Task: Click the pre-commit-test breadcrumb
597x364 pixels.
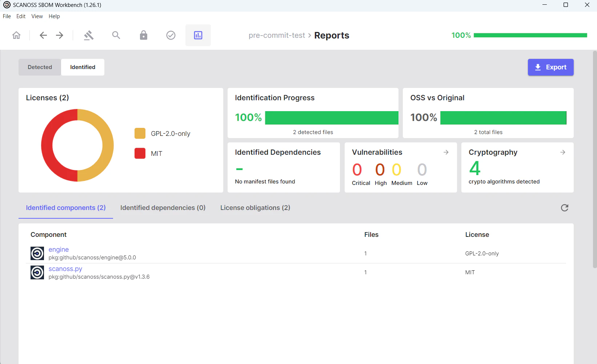Action: [x=277, y=35]
